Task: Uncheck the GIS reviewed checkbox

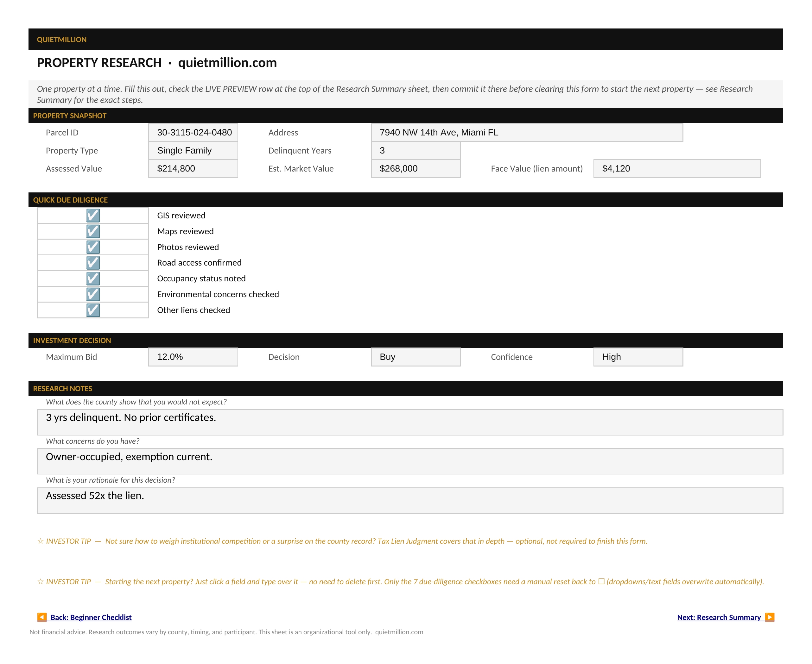Action: pos(93,215)
